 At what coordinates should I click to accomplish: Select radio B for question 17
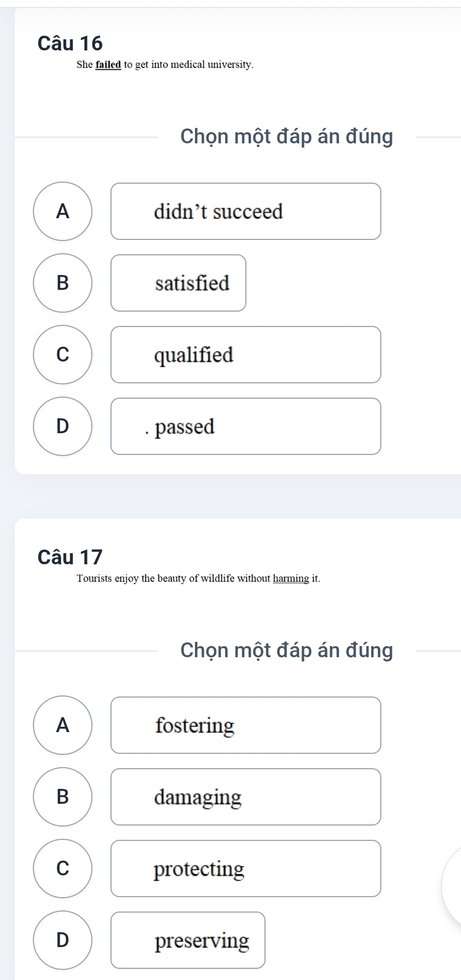tap(63, 797)
